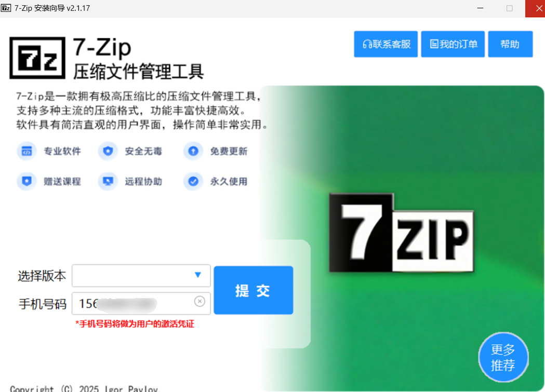Click the 专业软件 code window icon
Viewport: 545px width, 392px height.
(x=27, y=152)
